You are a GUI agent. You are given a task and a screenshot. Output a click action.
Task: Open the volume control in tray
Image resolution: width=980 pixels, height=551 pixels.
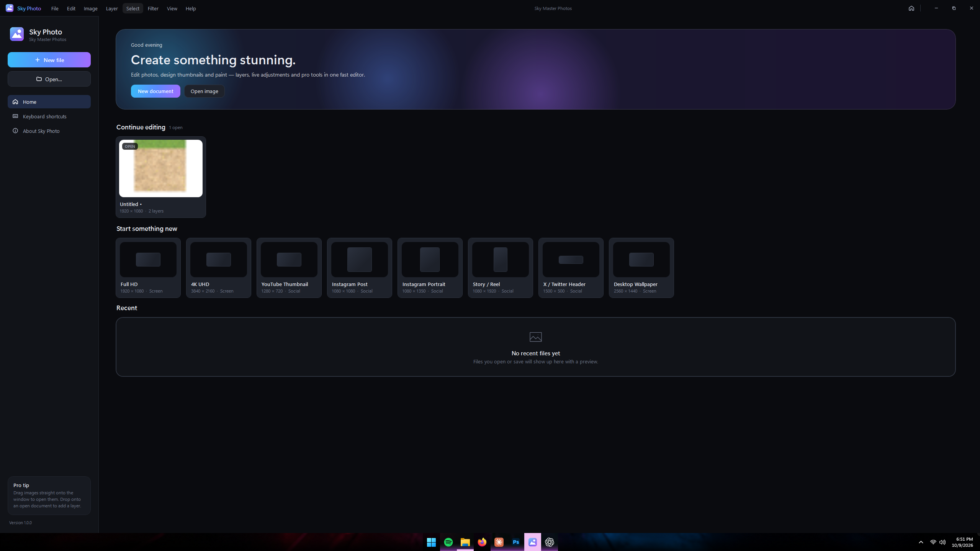point(942,542)
